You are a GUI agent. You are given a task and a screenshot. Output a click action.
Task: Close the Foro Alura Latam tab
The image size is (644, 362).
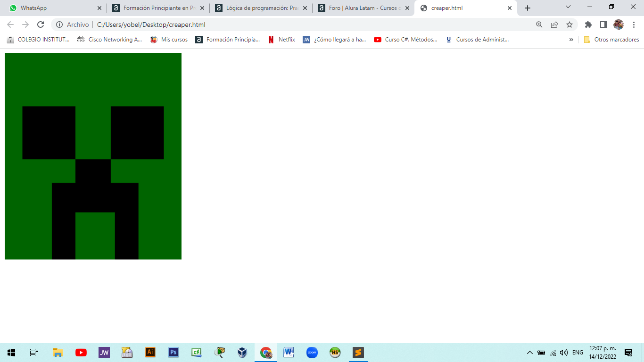407,8
